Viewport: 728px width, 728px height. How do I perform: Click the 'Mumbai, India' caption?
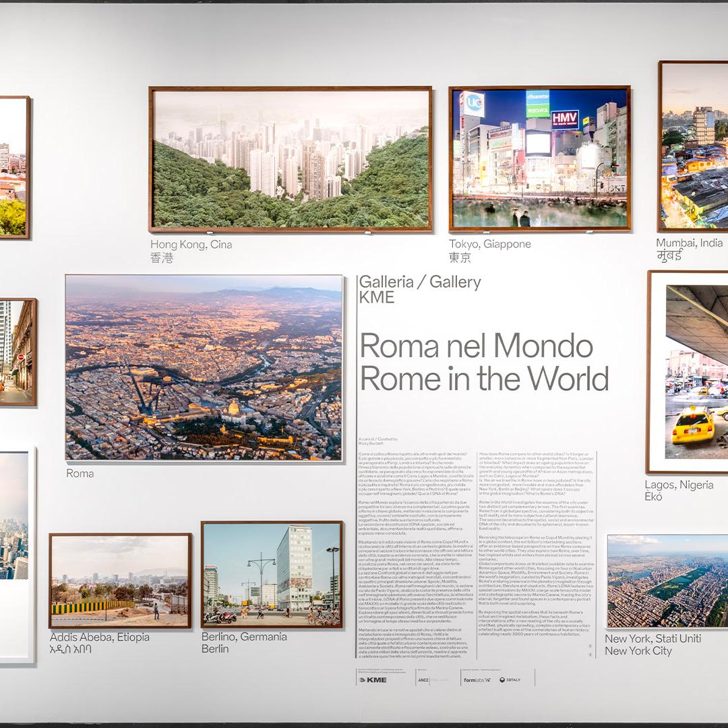[x=689, y=243]
